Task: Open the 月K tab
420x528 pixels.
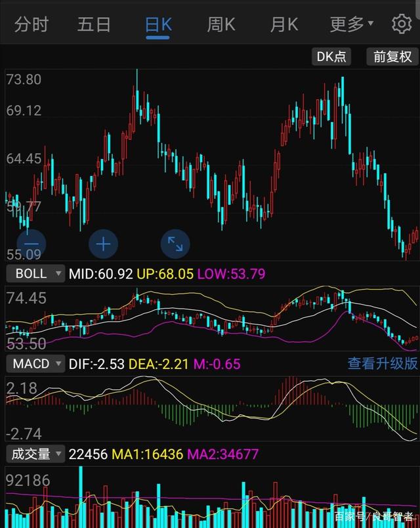Action: point(284,24)
